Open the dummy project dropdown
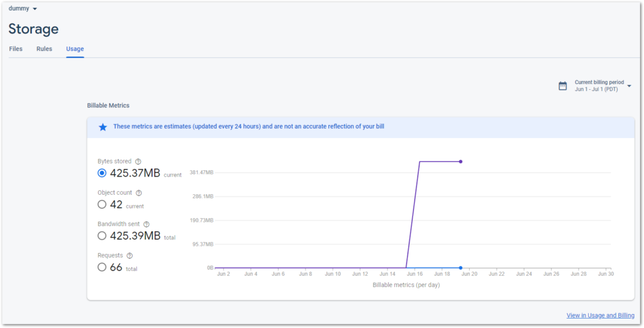The height and width of the screenshot is (328, 644). point(23,9)
